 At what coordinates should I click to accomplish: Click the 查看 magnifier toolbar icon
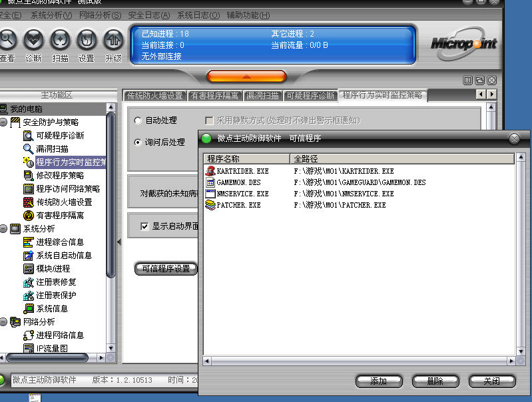[7, 40]
